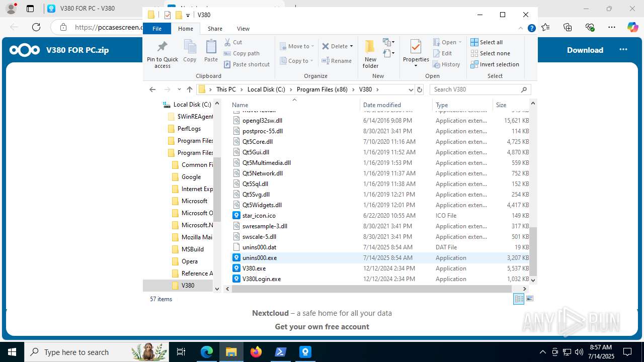
Task: Open V380 app from taskbar
Action: (x=305, y=352)
